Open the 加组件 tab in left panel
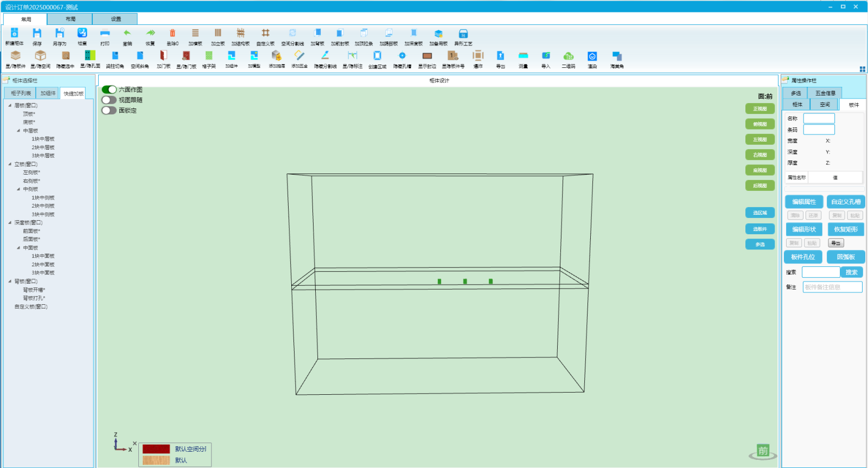 tap(48, 93)
